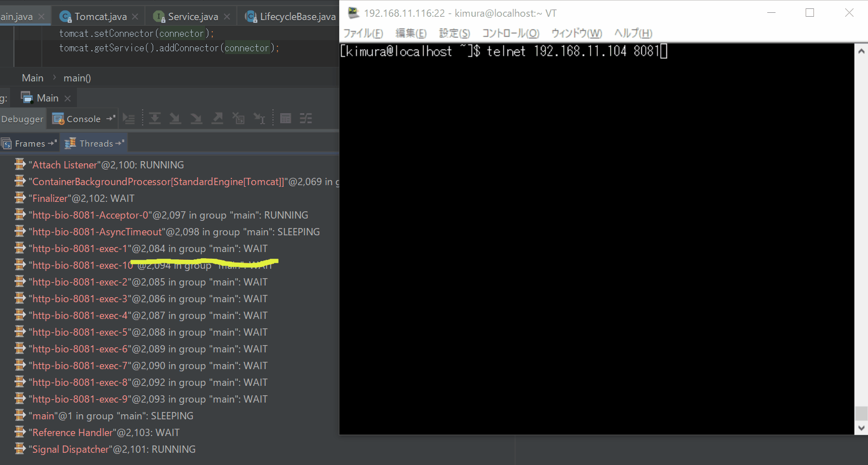The image size is (868, 465).
Task: Open the Evaluate Expression calculator icon
Action: click(286, 119)
